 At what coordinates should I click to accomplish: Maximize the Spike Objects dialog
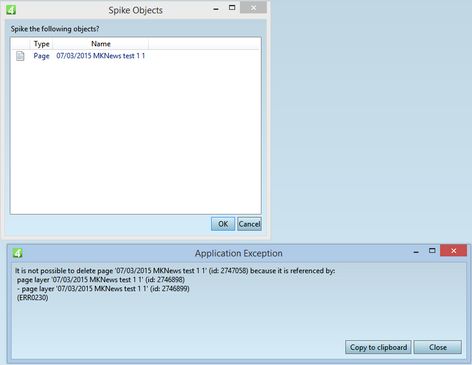coord(232,8)
